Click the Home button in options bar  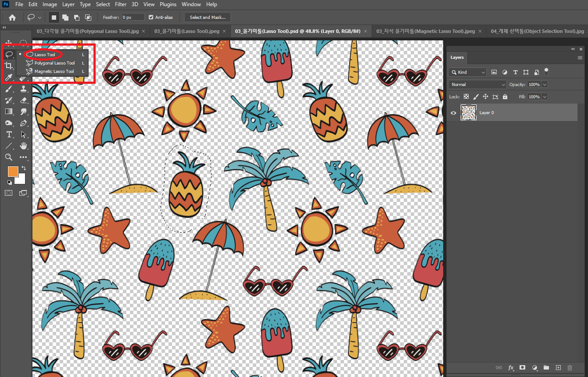12,17
